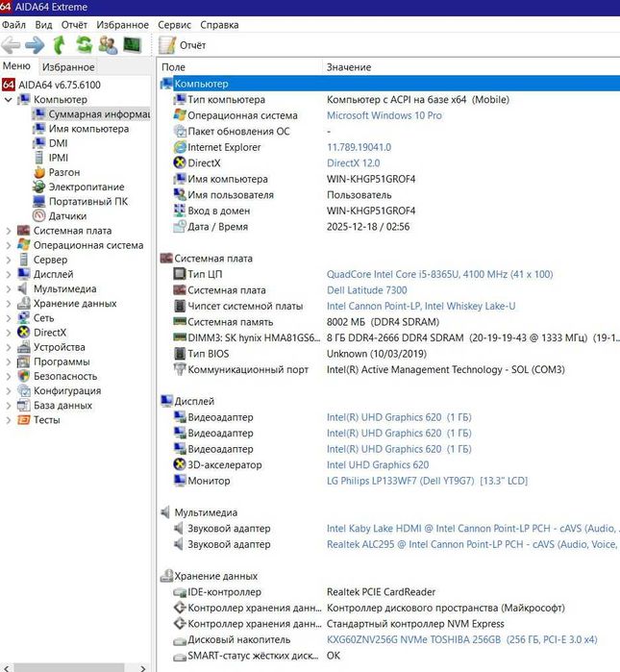Collapse the Компьютер tree node
The image size is (620, 672).
point(8,99)
